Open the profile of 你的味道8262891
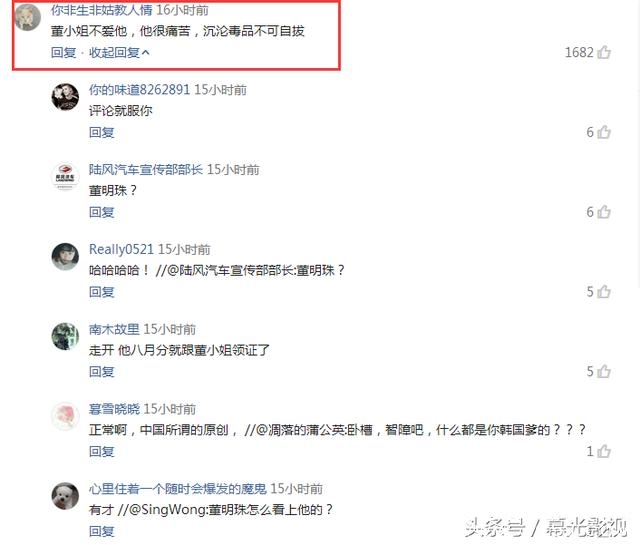Viewport: 640px width, 545px height. [x=139, y=90]
